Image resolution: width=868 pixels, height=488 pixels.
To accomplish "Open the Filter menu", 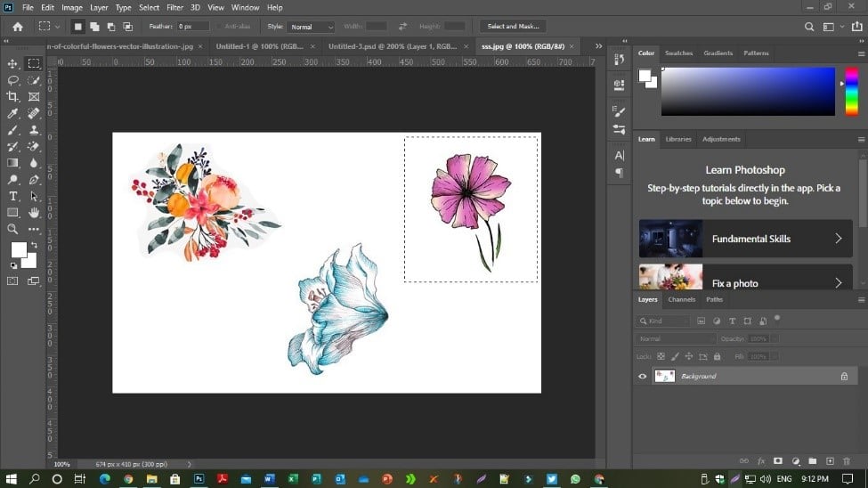I will tap(174, 7).
